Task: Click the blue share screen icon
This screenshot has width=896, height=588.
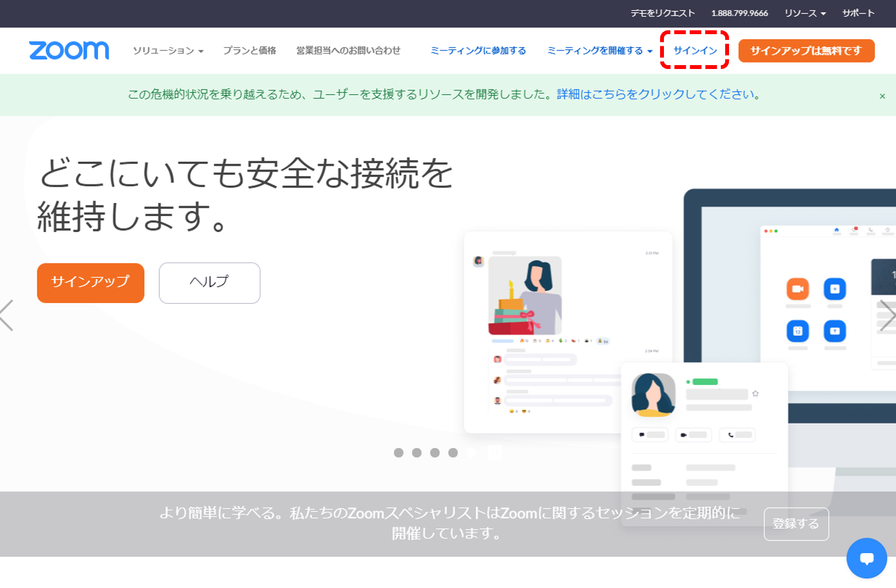Action: (x=835, y=331)
